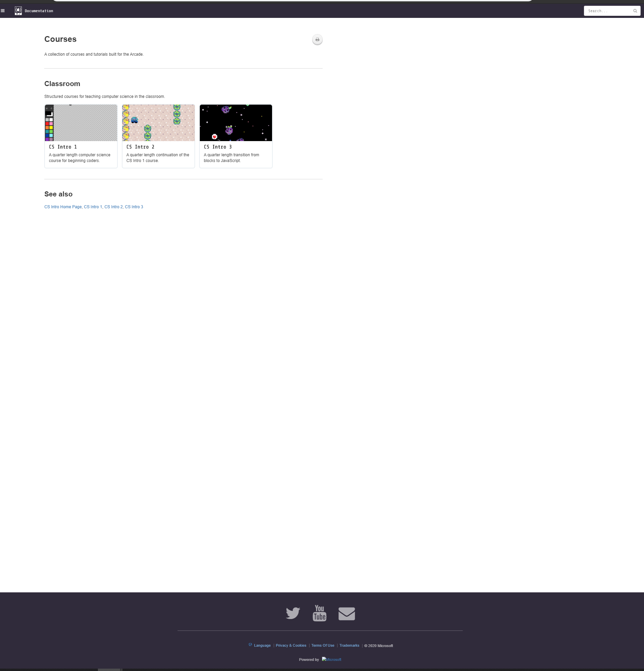Open Privacy & Cookies link
The height and width of the screenshot is (671, 644).
coord(291,645)
